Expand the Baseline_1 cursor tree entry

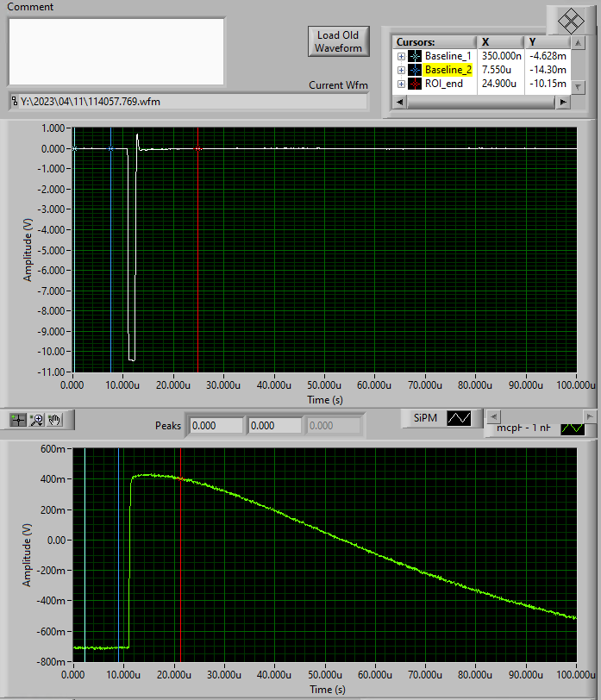401,56
